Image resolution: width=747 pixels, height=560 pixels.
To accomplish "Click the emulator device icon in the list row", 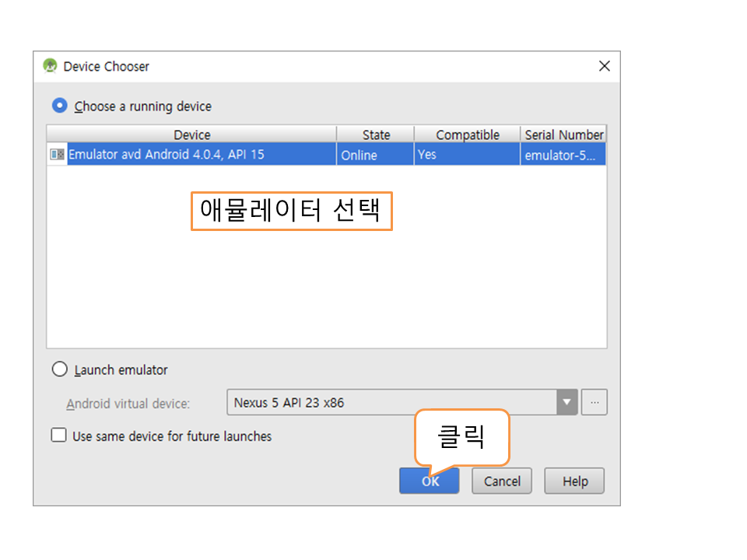I will click(58, 155).
